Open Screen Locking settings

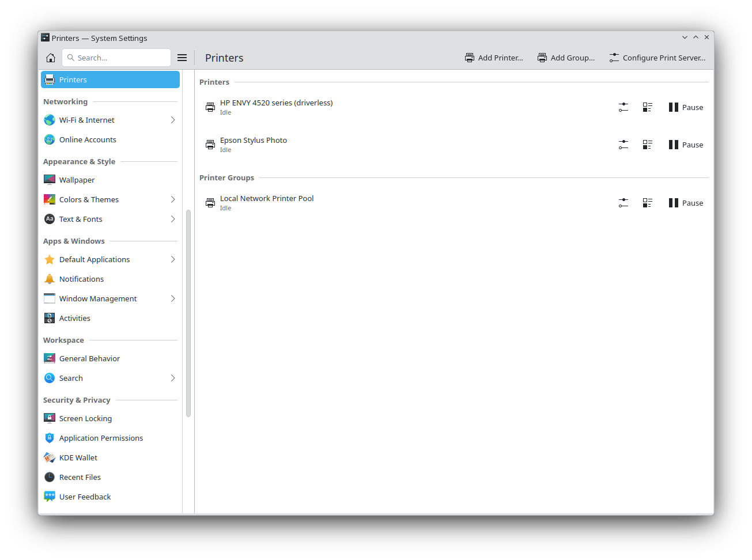85,418
